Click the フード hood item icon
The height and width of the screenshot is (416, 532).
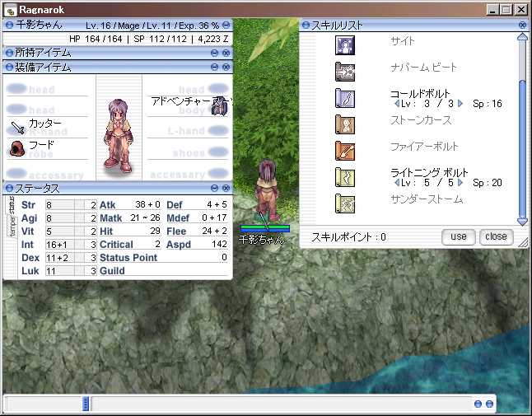tap(17, 148)
